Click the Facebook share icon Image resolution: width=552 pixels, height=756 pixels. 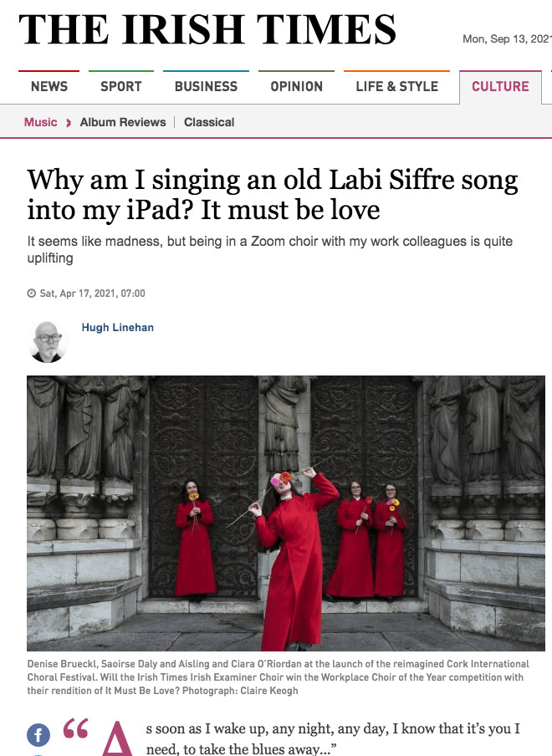click(x=38, y=735)
